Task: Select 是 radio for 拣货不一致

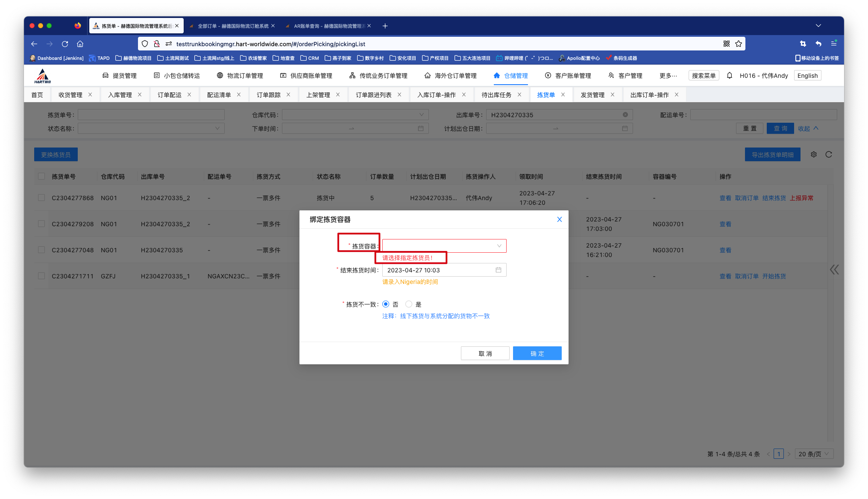Action: [x=409, y=304]
